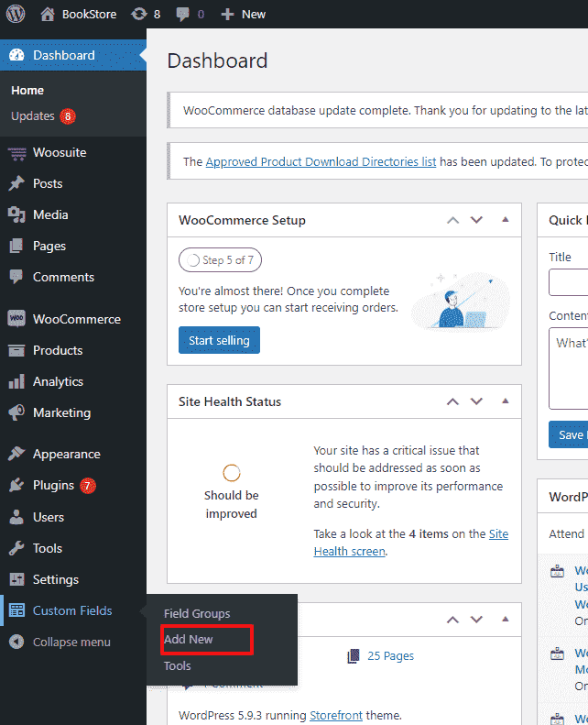The image size is (588, 725).
Task: Click the Dashboard gauge icon
Action: tap(16, 55)
